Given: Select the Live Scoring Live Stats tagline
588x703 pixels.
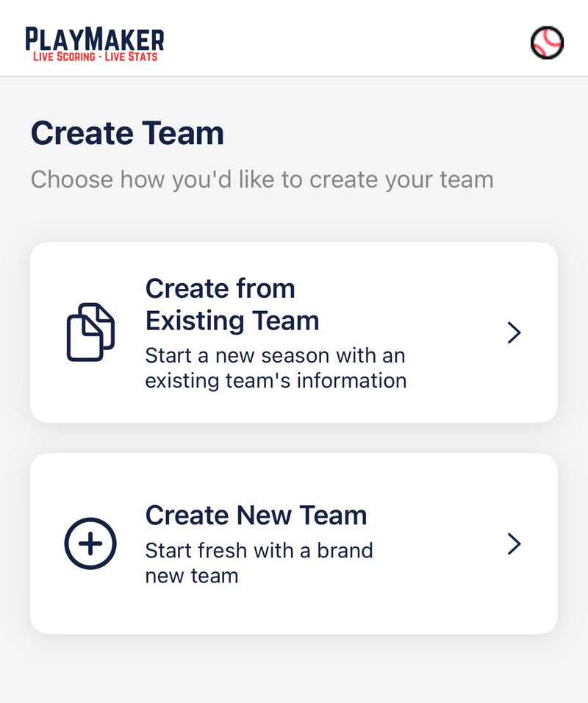Looking at the screenshot, I should 94,53.
